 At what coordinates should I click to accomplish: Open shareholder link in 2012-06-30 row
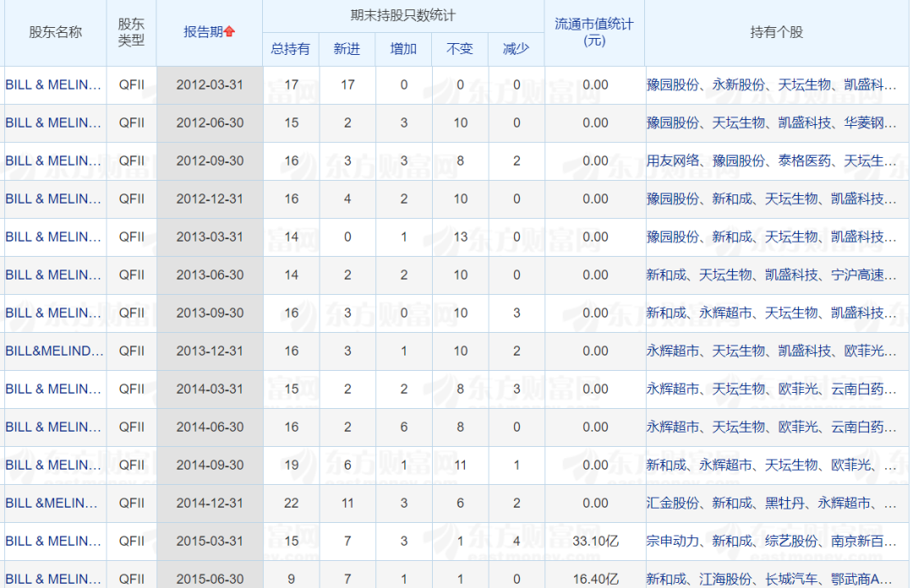[53, 122]
